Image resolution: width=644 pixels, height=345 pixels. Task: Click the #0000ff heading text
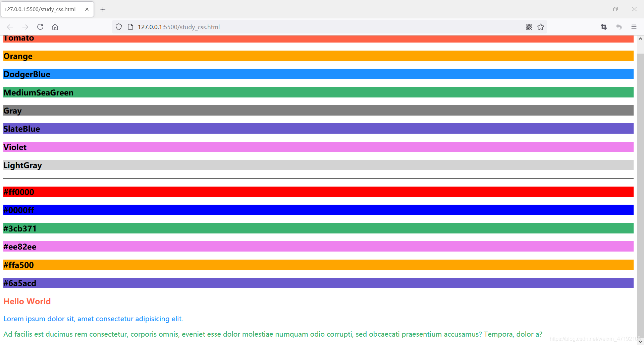[x=19, y=210]
